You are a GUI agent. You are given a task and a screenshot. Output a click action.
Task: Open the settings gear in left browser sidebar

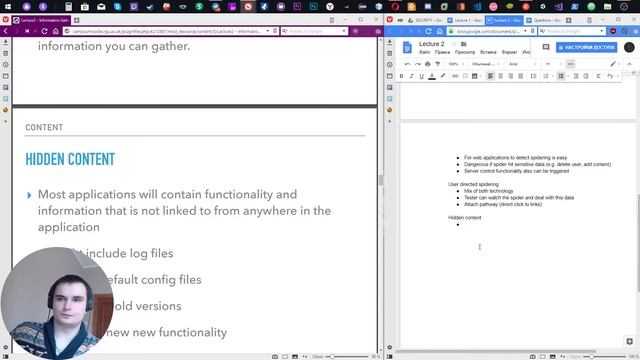coord(5,347)
